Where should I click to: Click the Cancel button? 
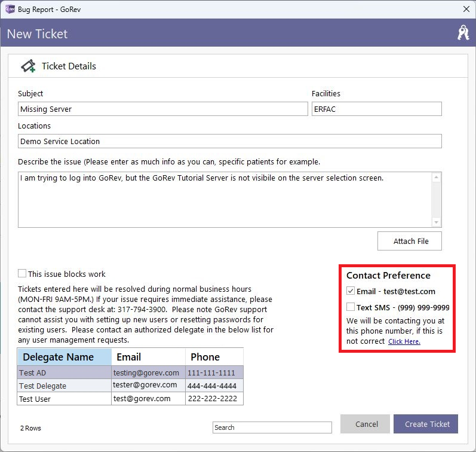coord(365,424)
